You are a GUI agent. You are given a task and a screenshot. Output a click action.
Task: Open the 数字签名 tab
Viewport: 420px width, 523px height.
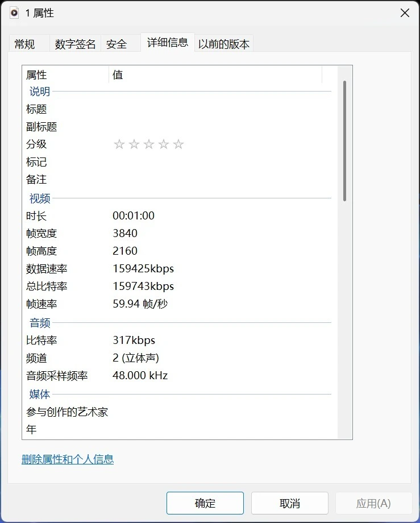[75, 44]
